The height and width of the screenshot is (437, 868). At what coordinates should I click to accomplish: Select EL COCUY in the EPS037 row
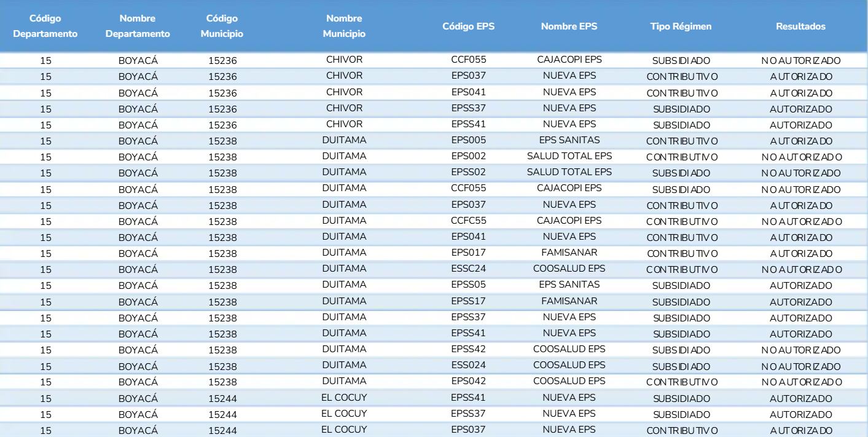pyautogui.click(x=344, y=430)
